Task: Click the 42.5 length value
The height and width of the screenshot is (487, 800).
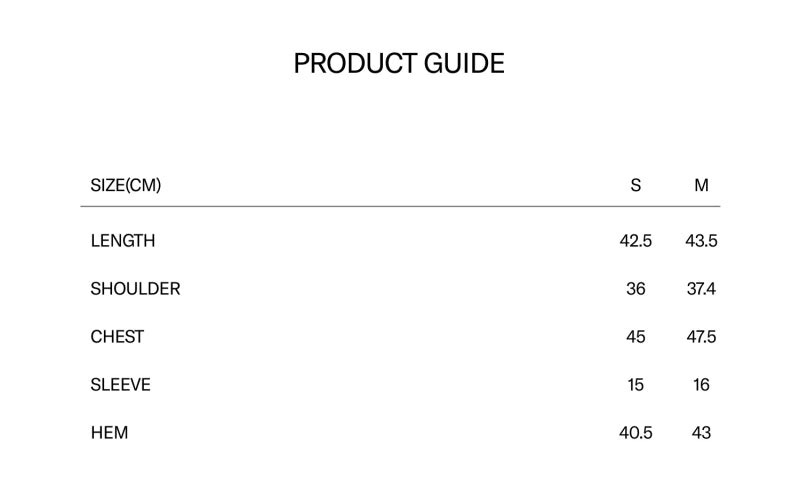Action: tap(636, 241)
